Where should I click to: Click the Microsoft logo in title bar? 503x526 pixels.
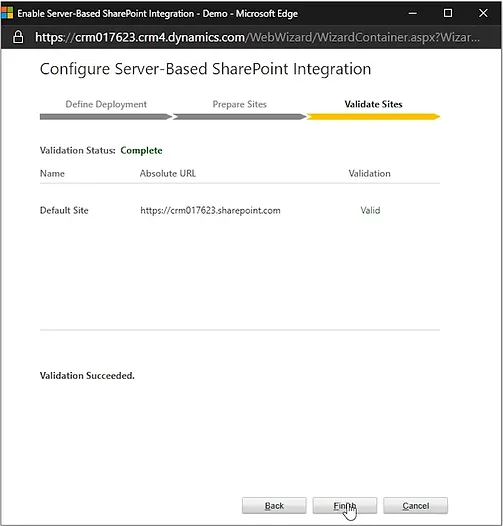click(x=7, y=13)
